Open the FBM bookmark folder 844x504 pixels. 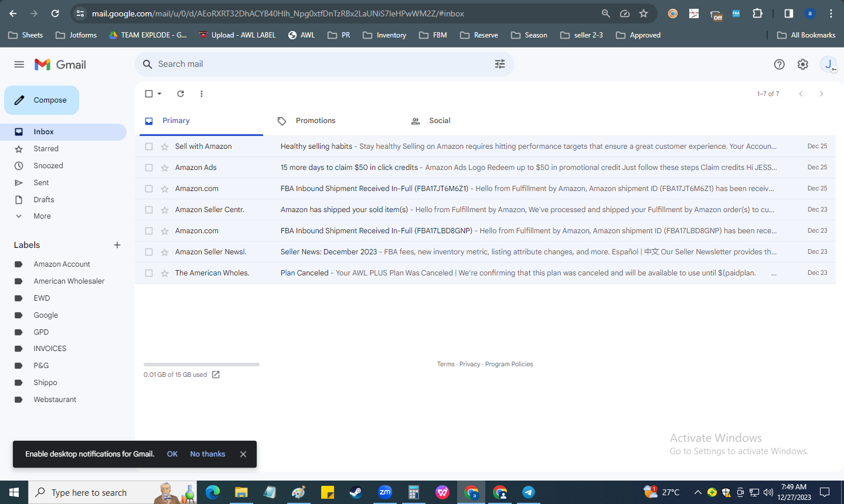tap(433, 35)
